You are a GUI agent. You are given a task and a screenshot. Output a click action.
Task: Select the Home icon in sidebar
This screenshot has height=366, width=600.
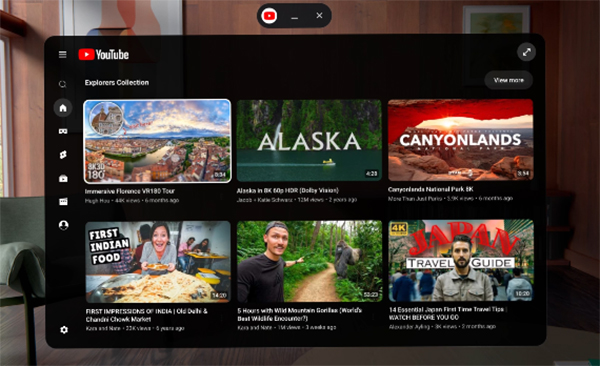63,108
